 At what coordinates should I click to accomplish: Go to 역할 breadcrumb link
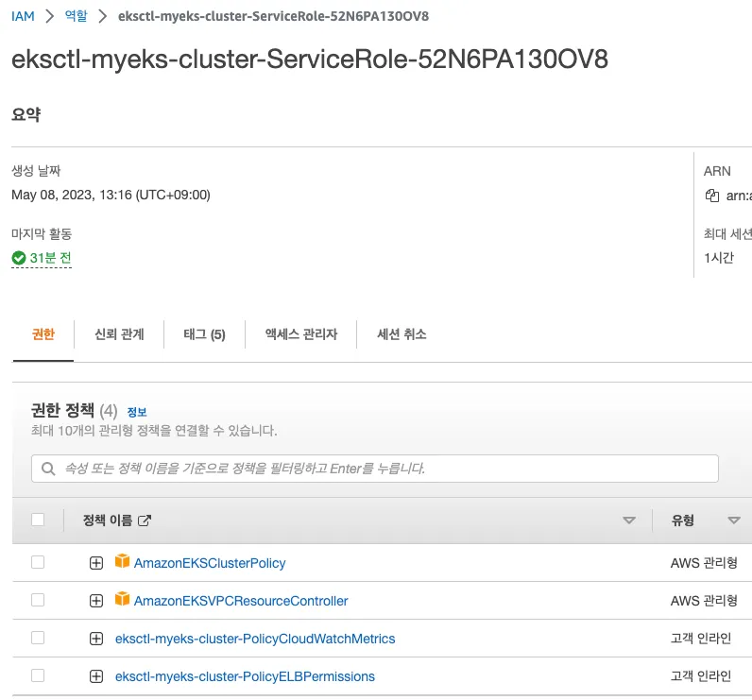(x=77, y=16)
